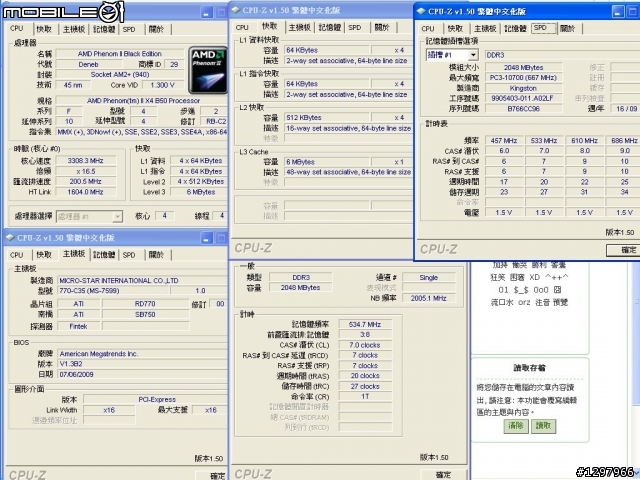Select SPD tab in processor info window
This screenshot has height=480, width=640.
tap(129, 29)
